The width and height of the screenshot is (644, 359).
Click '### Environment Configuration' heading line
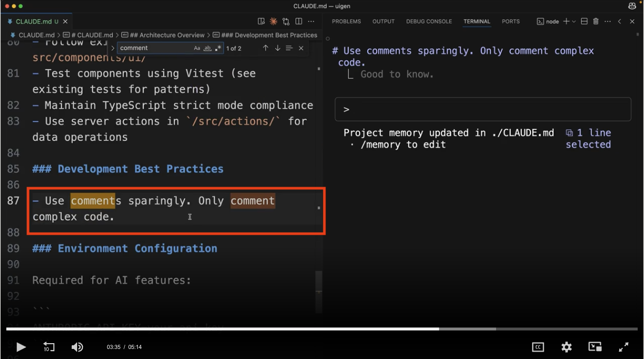point(125,248)
